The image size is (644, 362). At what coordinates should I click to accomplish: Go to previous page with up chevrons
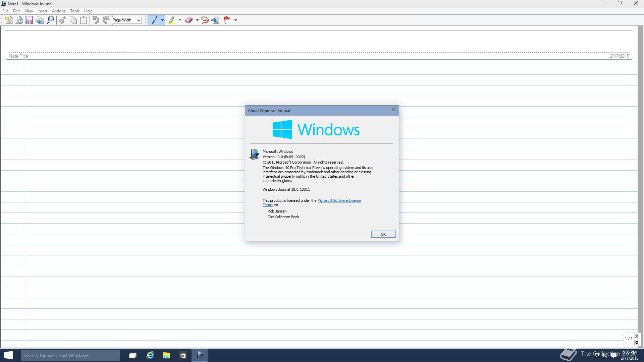tap(637, 336)
